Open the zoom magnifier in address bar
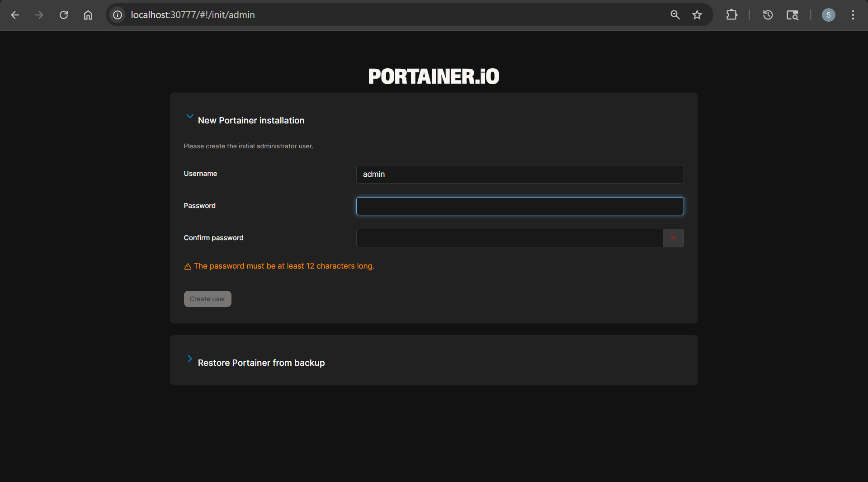 [675, 15]
